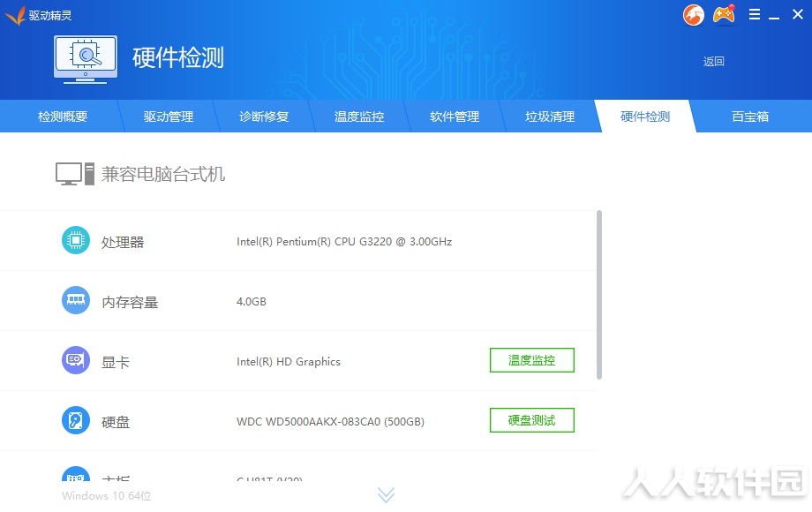Image resolution: width=812 pixels, height=512 pixels.
Task: Open the 百宝箱 tab
Action: click(x=750, y=117)
